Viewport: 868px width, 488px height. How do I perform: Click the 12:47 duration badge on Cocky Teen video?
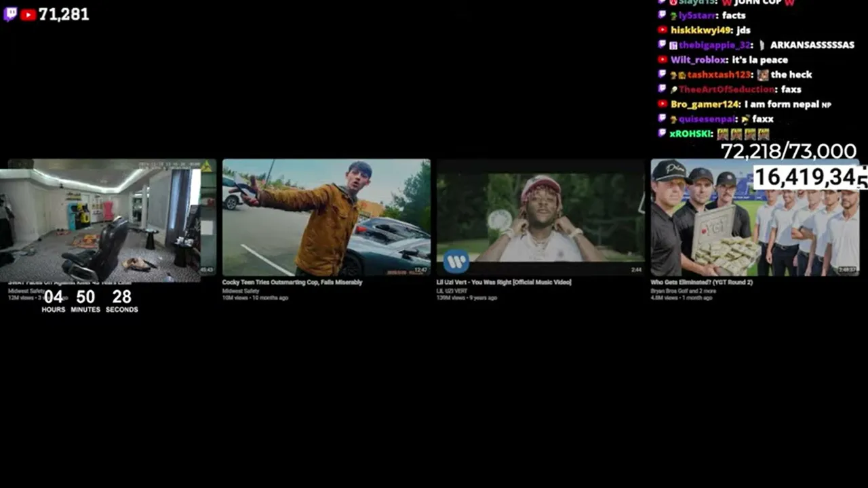[420, 270]
